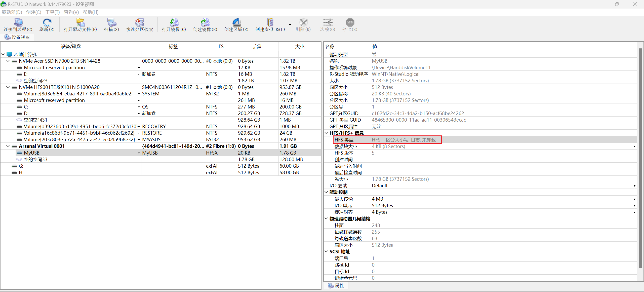The height and width of the screenshot is (292, 644).
Task: Open the 工具(T) menu
Action: 52,12
